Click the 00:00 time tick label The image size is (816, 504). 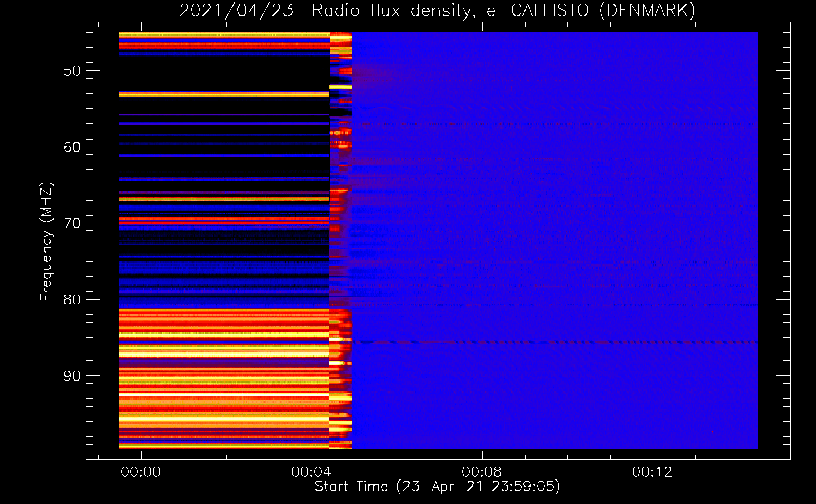click(x=141, y=472)
